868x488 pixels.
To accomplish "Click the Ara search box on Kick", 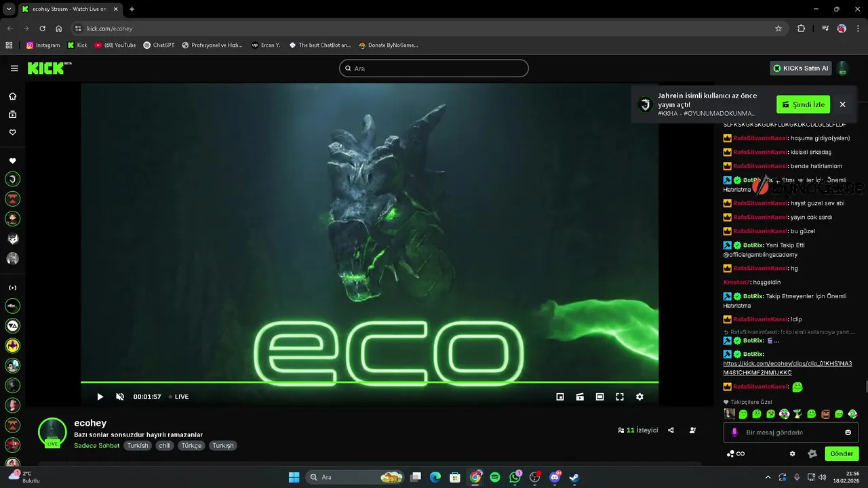I will click(434, 68).
